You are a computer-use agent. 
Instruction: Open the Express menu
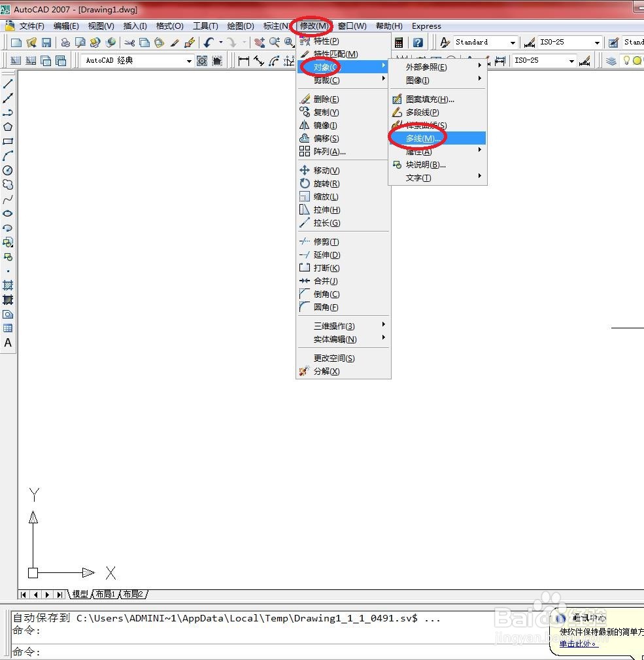(426, 26)
